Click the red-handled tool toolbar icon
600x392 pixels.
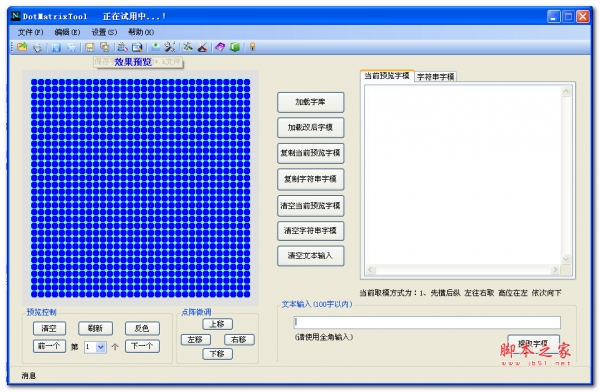[x=202, y=47]
